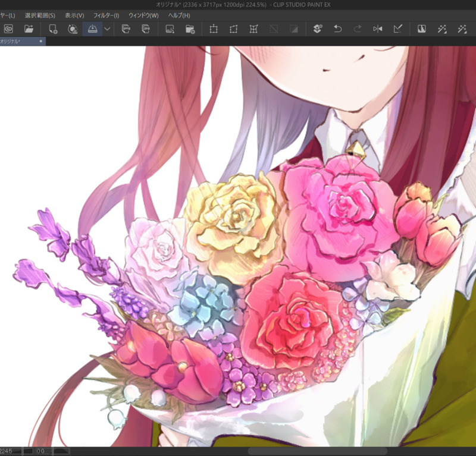
Task: Expand the dropdown arrow beside the save icon
Action: pyautogui.click(x=107, y=29)
